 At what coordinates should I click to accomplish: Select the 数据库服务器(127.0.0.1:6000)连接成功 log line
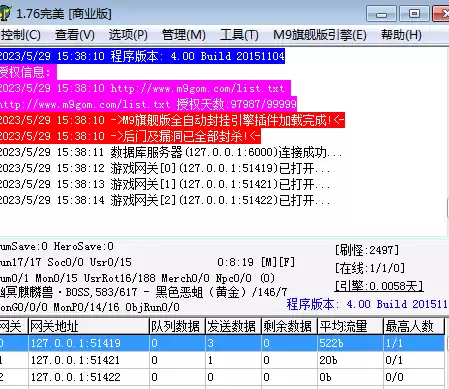171,152
